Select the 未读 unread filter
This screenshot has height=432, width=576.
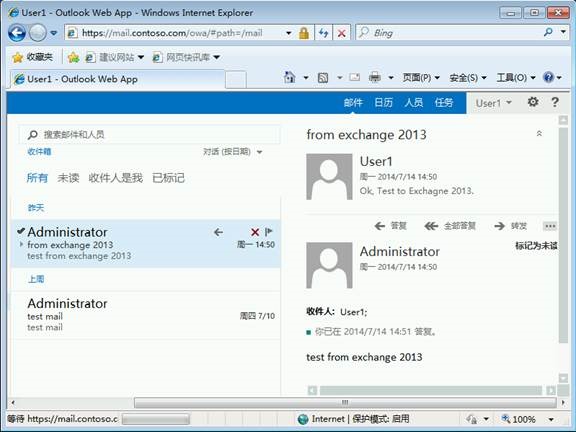[68, 178]
